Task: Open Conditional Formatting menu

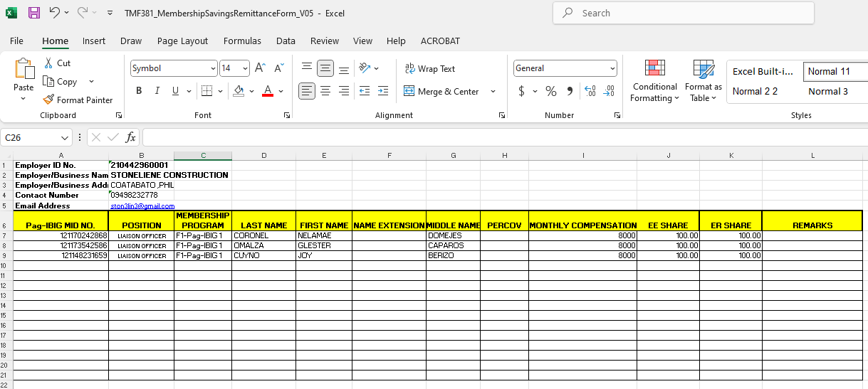Action: tap(654, 82)
